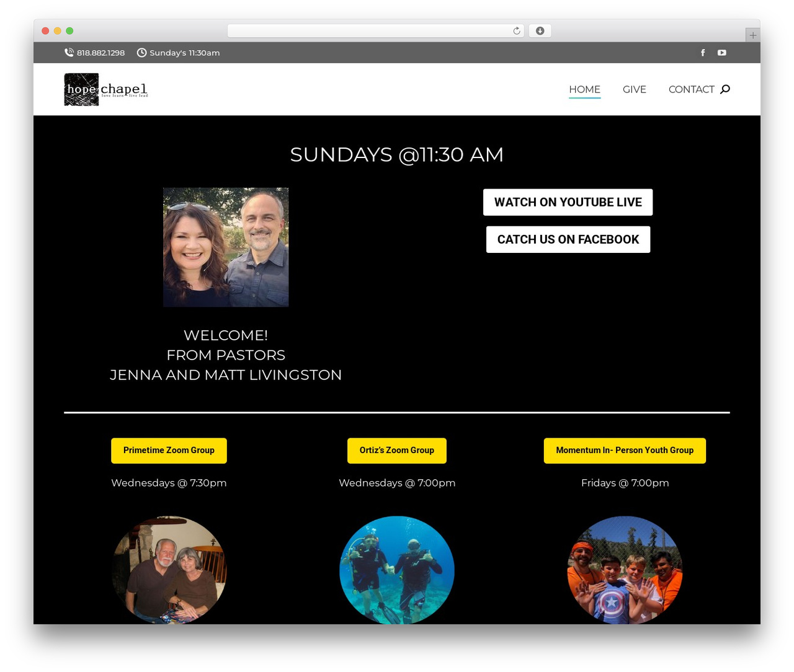Viewport: 794px width, 672px height.
Task: Click the Fridays @ 7:00pm text
Action: (625, 483)
